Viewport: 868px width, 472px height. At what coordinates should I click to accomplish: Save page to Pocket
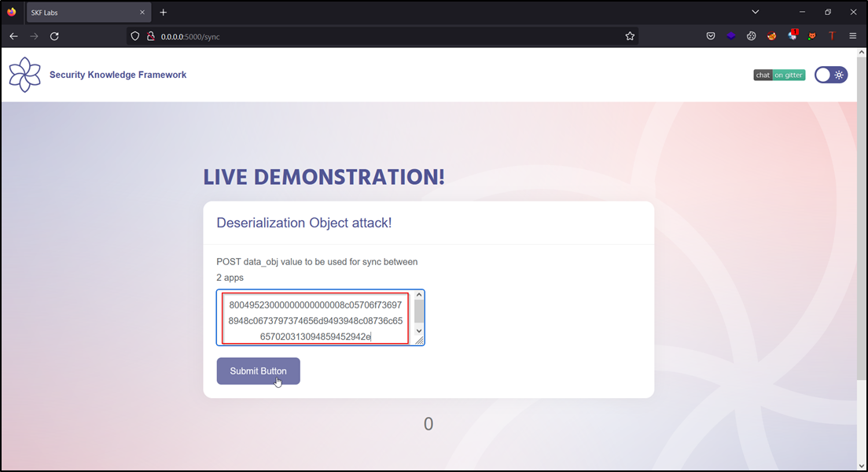711,35
